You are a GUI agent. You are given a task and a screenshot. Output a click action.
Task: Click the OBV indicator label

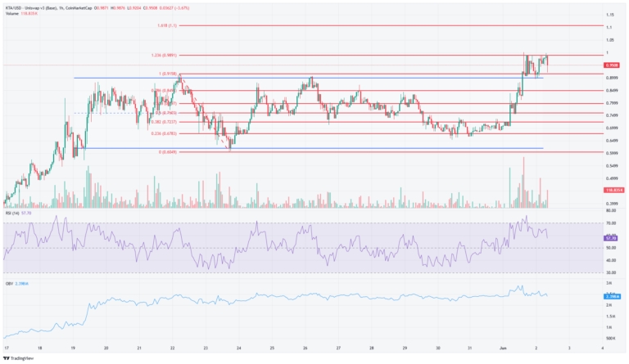(x=9, y=284)
